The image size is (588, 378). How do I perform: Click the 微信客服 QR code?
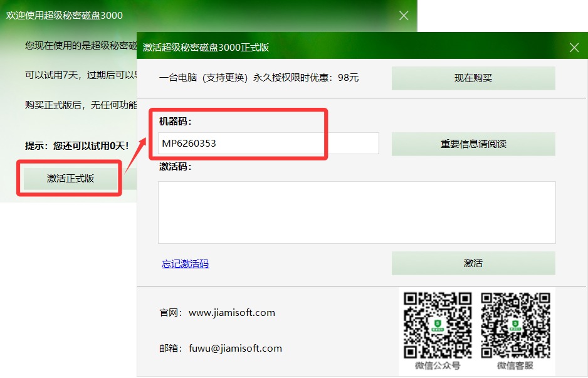point(515,325)
